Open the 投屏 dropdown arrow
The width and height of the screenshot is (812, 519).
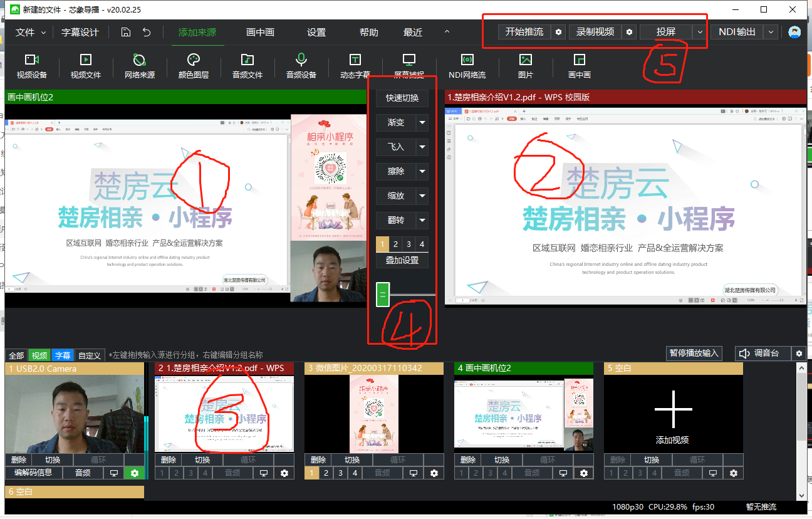pos(700,32)
